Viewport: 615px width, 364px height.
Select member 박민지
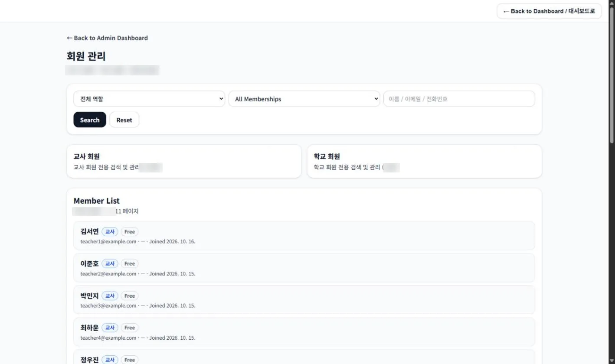(x=304, y=300)
